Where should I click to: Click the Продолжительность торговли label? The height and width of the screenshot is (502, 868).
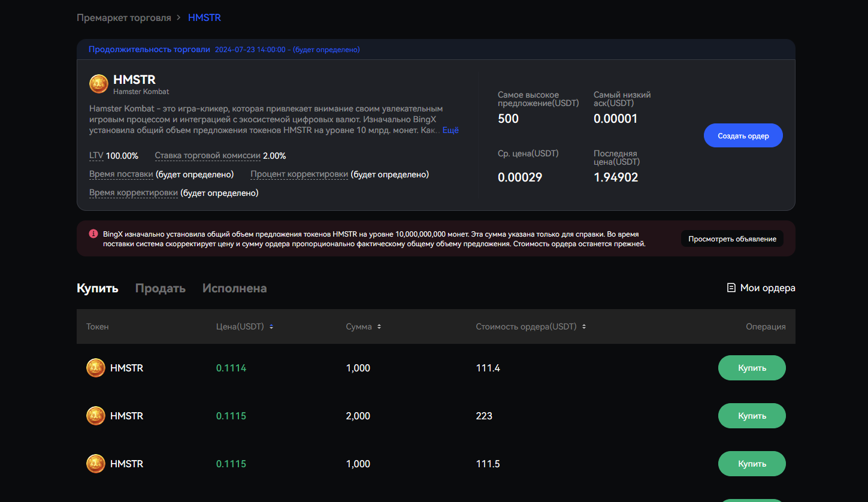coord(149,49)
